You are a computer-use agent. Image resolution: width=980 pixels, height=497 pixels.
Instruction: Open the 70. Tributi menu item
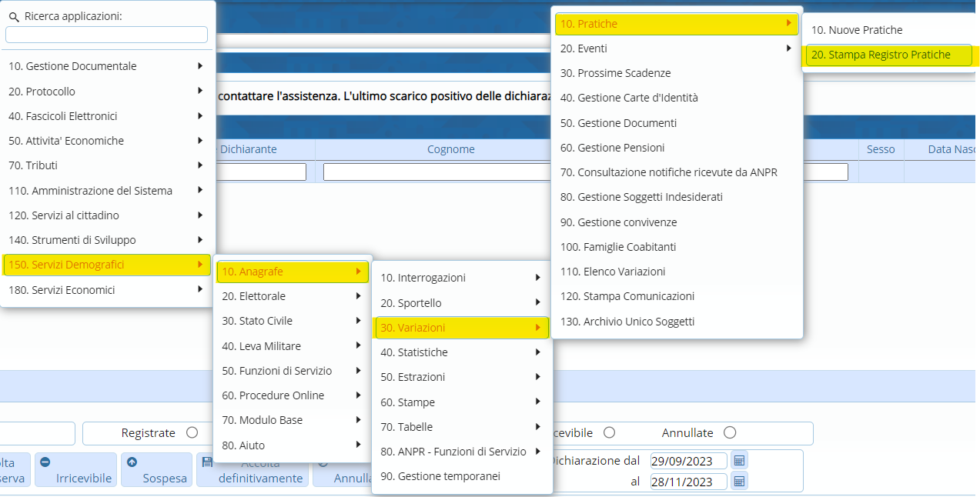(106, 165)
